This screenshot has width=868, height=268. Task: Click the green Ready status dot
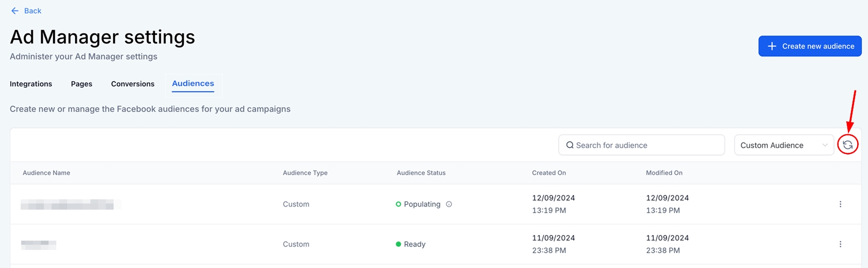pos(398,244)
